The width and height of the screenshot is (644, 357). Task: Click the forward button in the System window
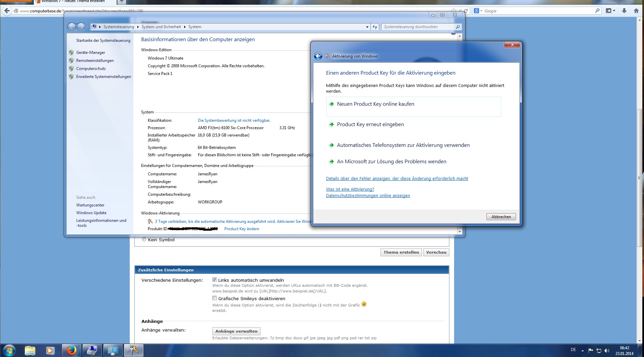[81, 27]
